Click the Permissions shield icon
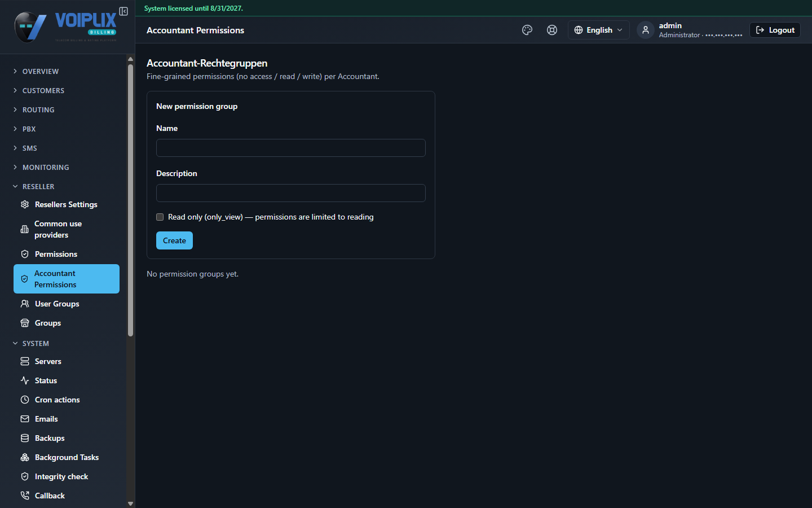This screenshot has width=812, height=508. [25, 254]
